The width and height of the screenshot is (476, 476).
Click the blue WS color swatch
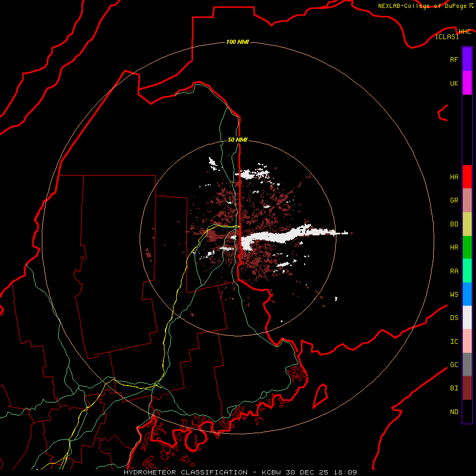[467, 294]
